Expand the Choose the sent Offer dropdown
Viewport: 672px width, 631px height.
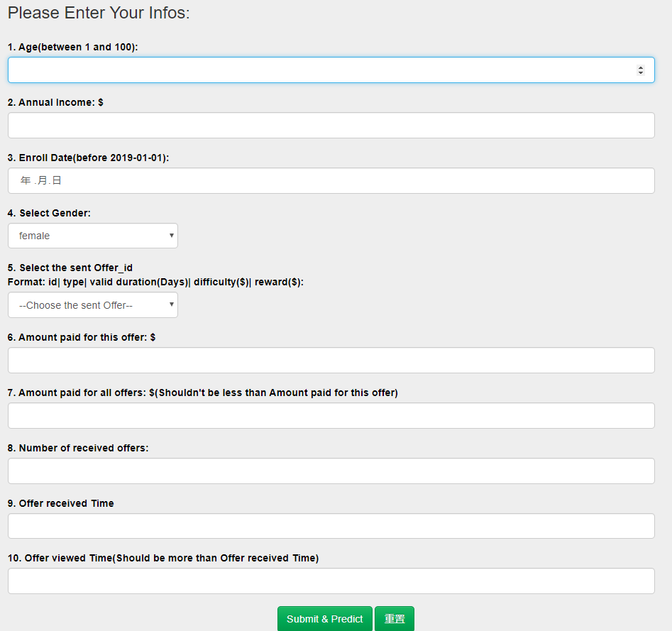[x=92, y=304]
